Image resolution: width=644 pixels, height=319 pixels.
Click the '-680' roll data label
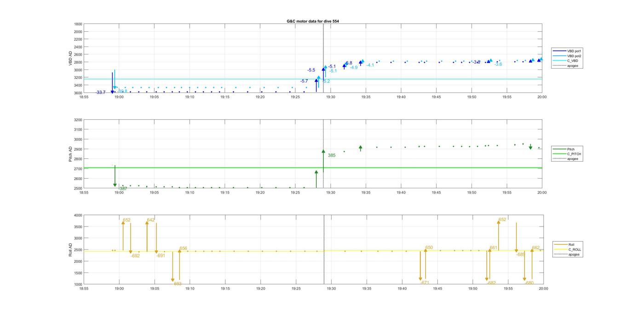click(x=529, y=283)
